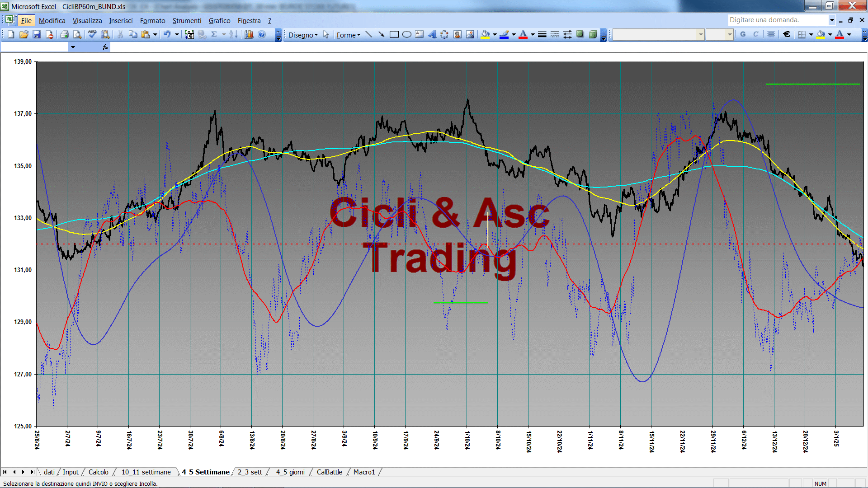Click the Permission document icon
868x488 pixels.
point(49,34)
